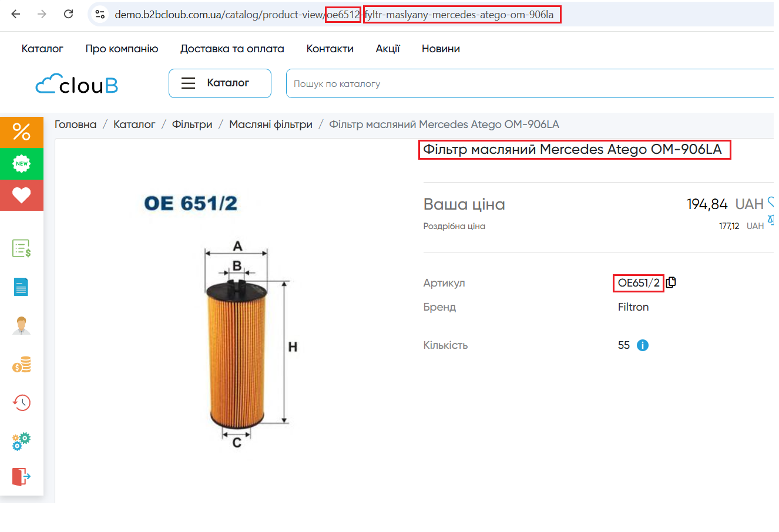Log out using the exit door icon

(21, 476)
